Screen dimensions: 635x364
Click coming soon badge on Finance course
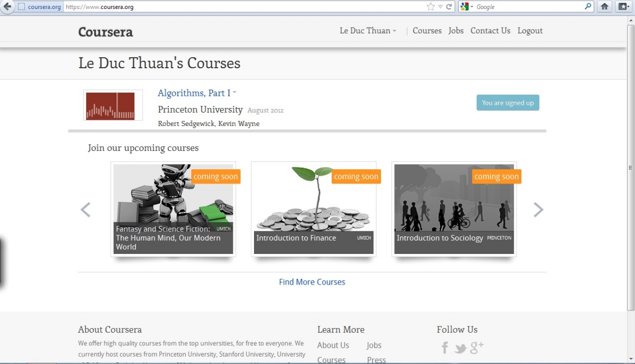[x=356, y=177]
